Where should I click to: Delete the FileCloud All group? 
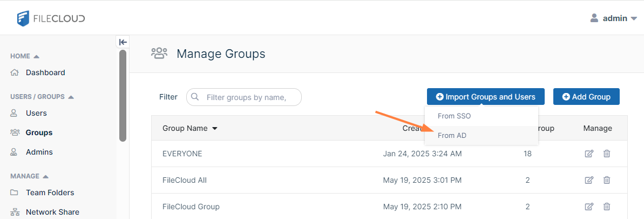click(x=607, y=180)
